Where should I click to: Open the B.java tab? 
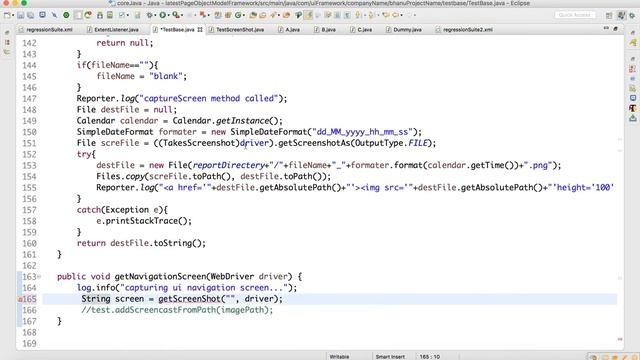pos(325,30)
